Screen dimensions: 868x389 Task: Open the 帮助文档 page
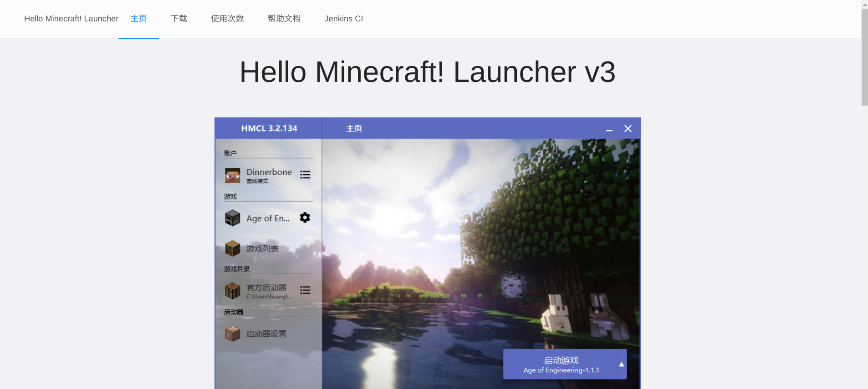point(284,19)
